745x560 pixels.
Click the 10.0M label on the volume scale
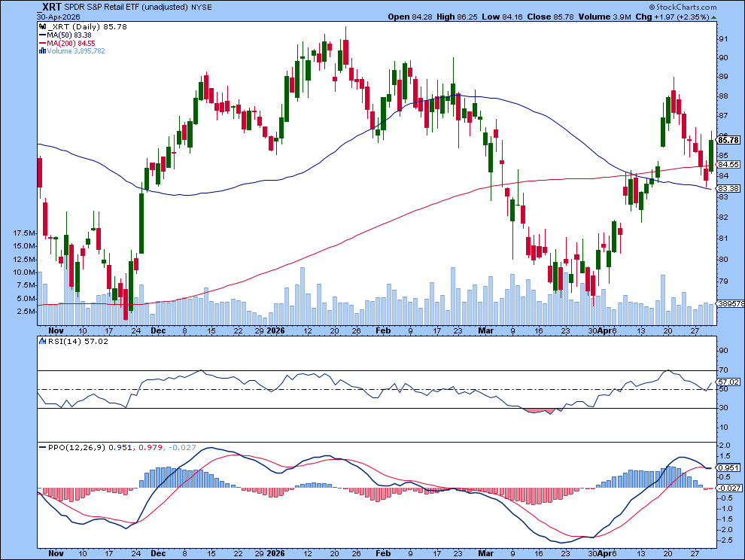pos(25,272)
